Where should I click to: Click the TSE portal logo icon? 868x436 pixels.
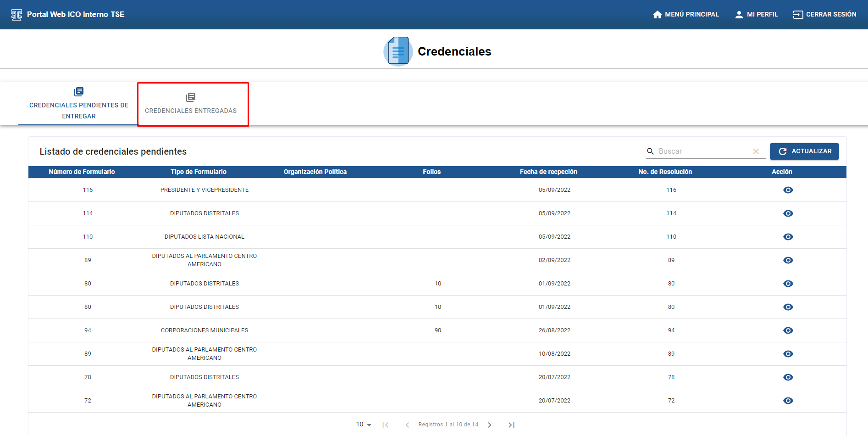(17, 15)
